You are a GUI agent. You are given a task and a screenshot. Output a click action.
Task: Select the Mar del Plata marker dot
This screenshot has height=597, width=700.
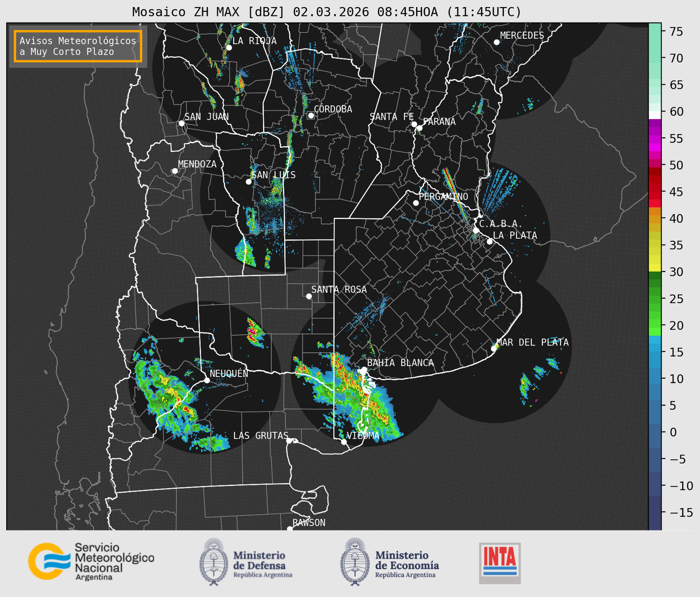click(x=494, y=348)
